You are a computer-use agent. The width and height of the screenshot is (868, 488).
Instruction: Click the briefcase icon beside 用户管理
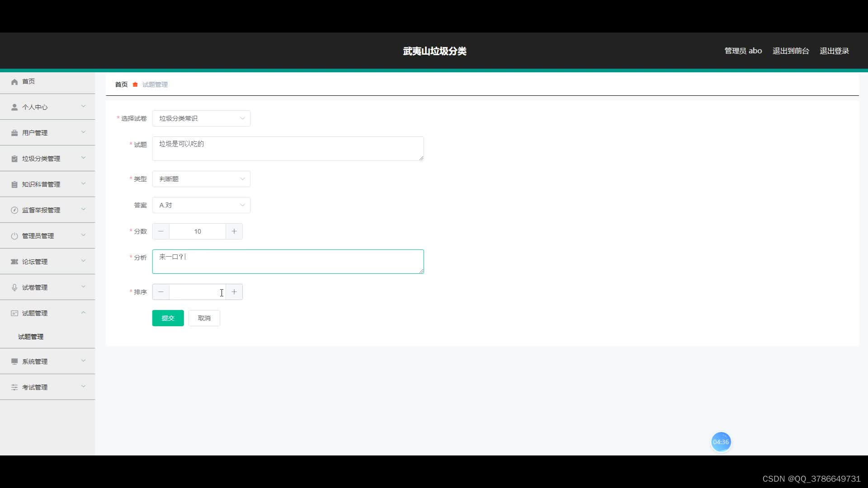click(14, 133)
